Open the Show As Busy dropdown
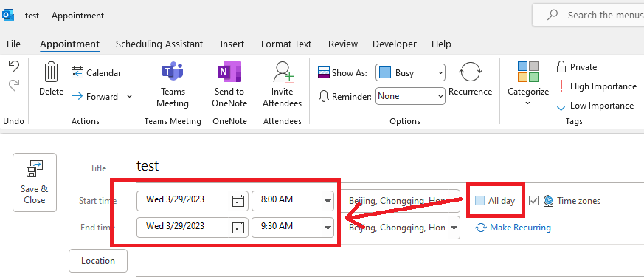This screenshot has height=277, width=644. (410, 73)
